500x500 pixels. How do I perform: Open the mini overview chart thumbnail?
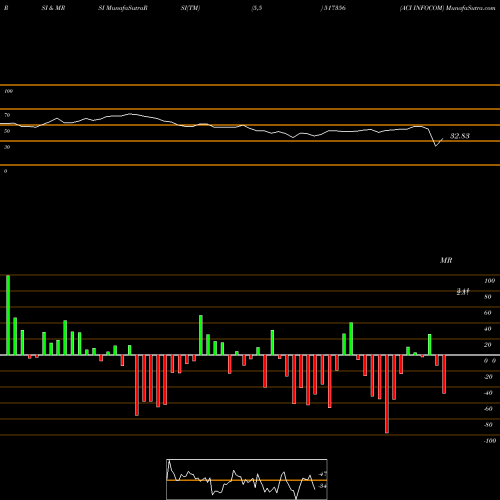(247, 479)
